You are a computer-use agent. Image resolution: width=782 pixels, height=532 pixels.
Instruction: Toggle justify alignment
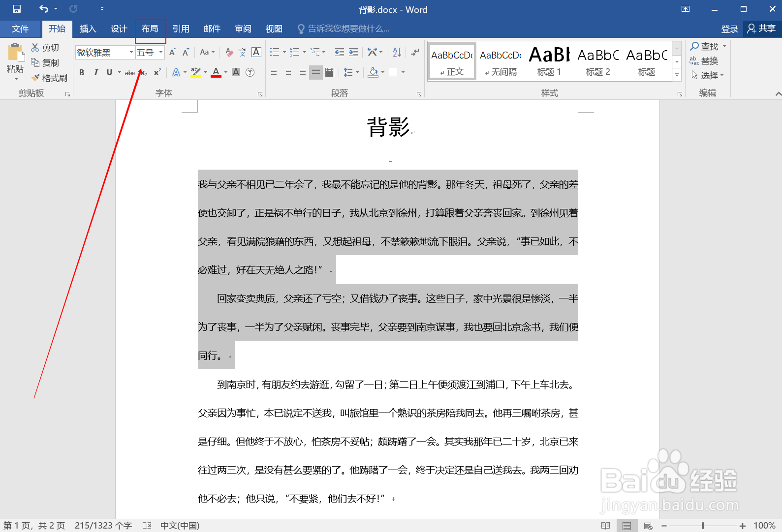pos(316,72)
